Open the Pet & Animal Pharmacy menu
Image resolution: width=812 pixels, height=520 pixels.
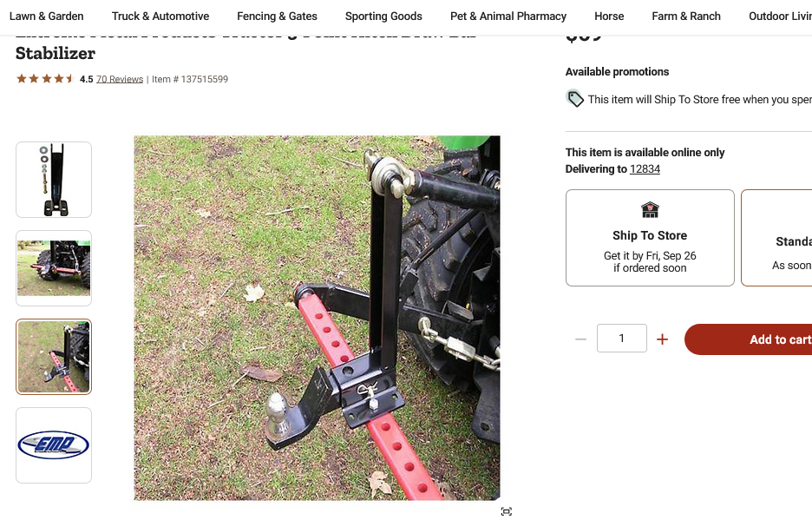[508, 16]
